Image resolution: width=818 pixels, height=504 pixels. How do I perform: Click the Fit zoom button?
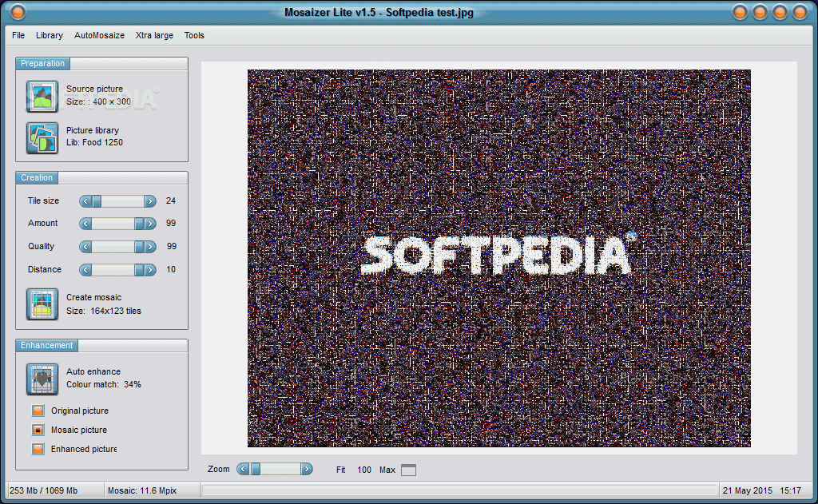coord(340,470)
